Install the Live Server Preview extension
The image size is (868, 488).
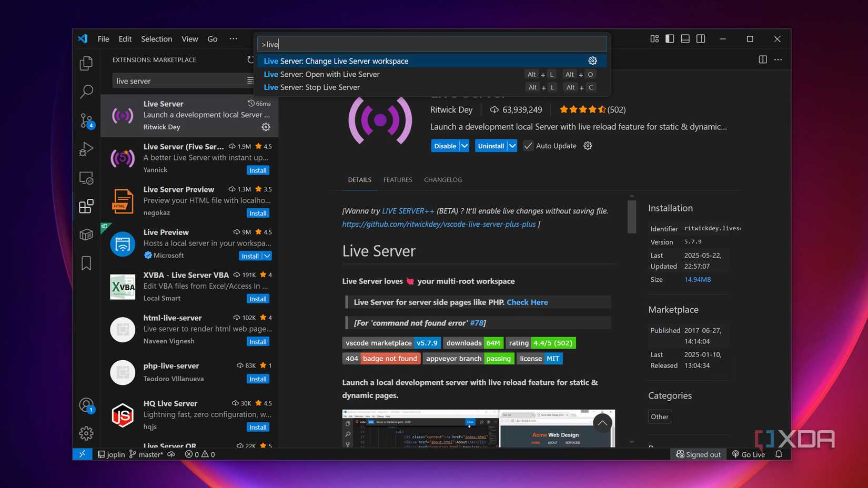point(257,213)
